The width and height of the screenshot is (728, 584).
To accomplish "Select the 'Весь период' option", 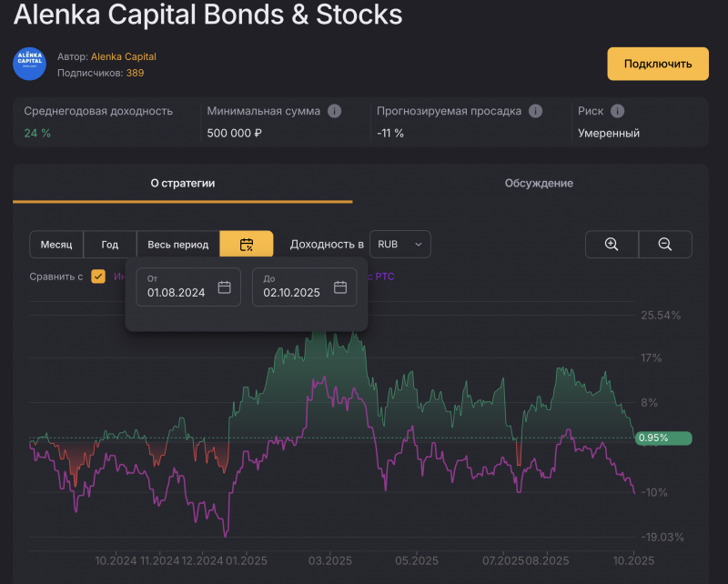I will point(178,245).
